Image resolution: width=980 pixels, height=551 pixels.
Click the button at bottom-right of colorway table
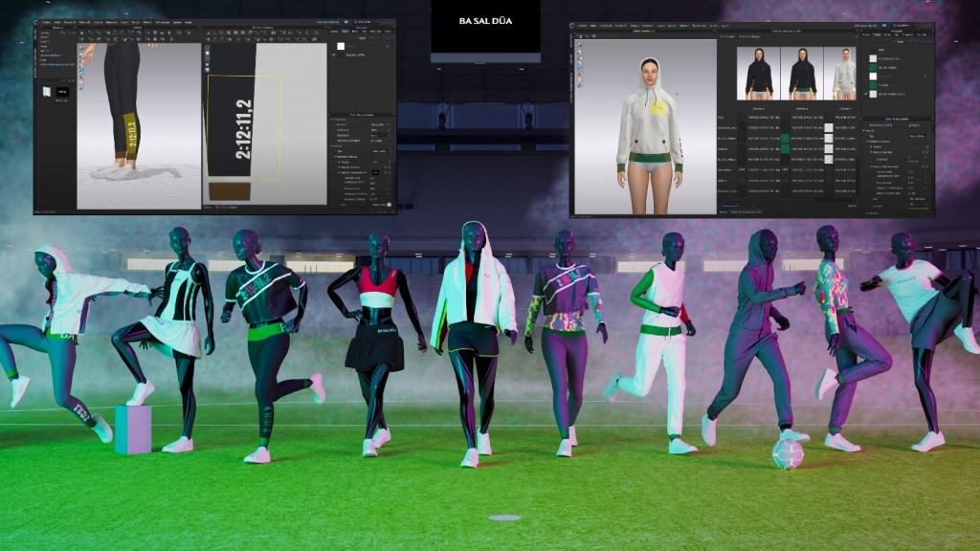852,205
